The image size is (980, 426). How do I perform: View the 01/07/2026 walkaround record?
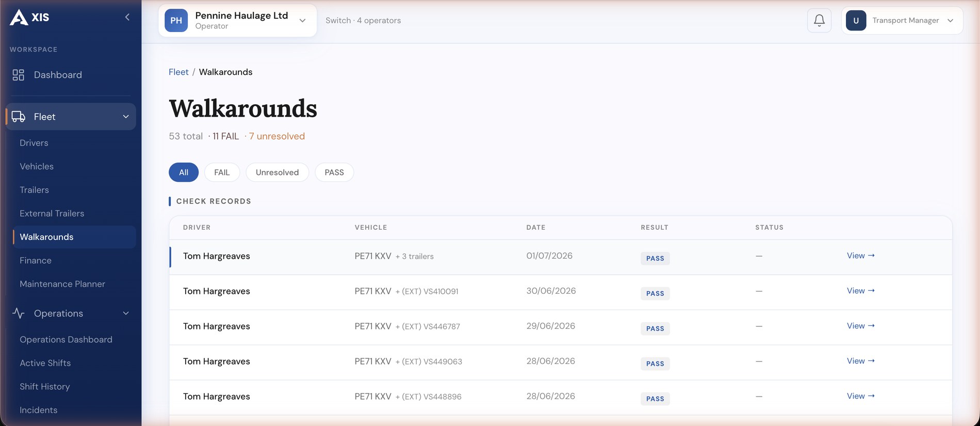(860, 256)
